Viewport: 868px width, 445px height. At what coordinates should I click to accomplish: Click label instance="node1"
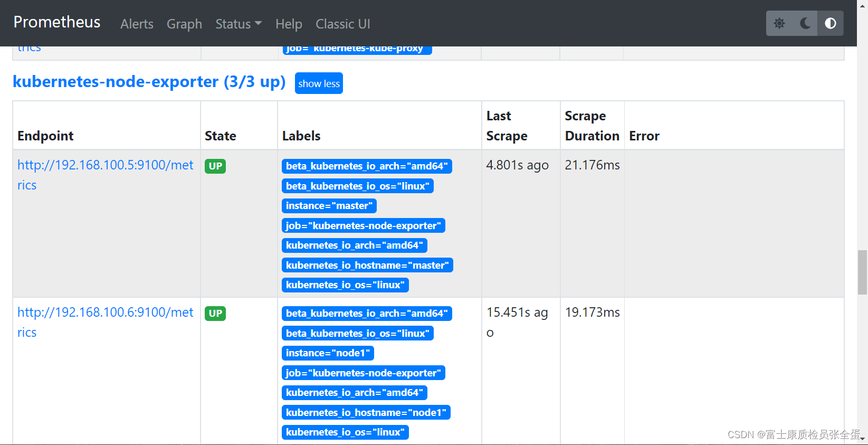[328, 353]
